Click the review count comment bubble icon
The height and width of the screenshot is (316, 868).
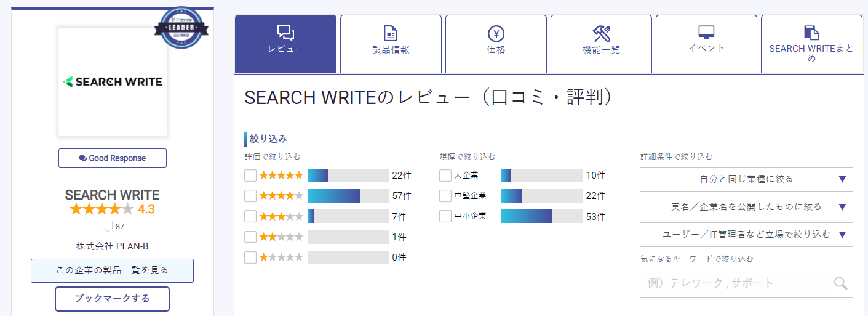tap(106, 226)
